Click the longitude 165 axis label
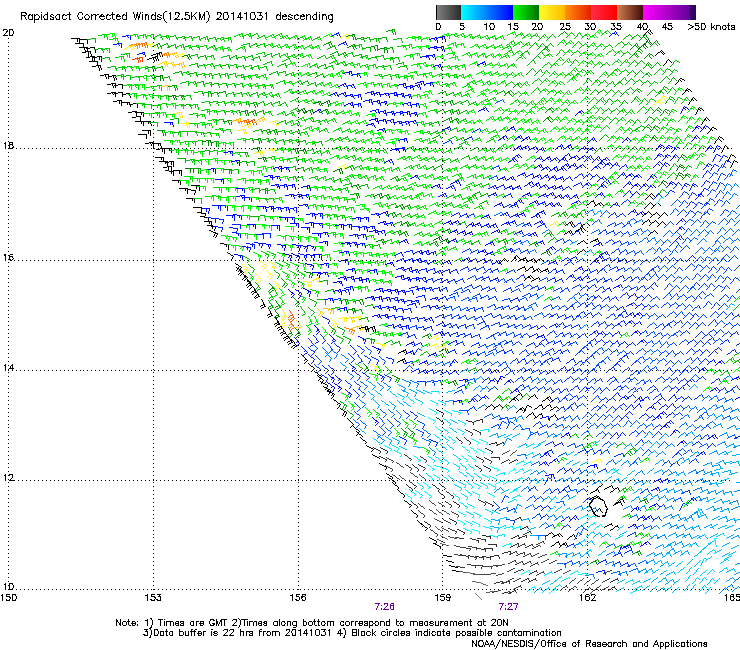 (x=732, y=598)
